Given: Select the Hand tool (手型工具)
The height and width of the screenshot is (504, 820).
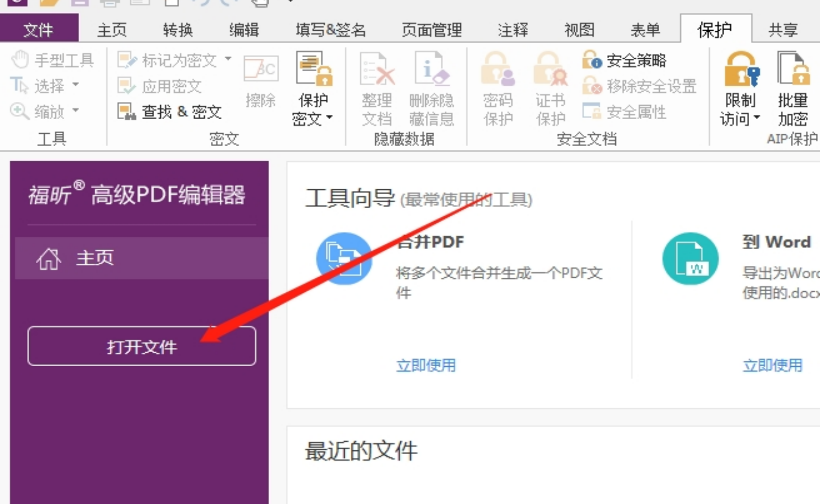Looking at the screenshot, I should (x=52, y=60).
